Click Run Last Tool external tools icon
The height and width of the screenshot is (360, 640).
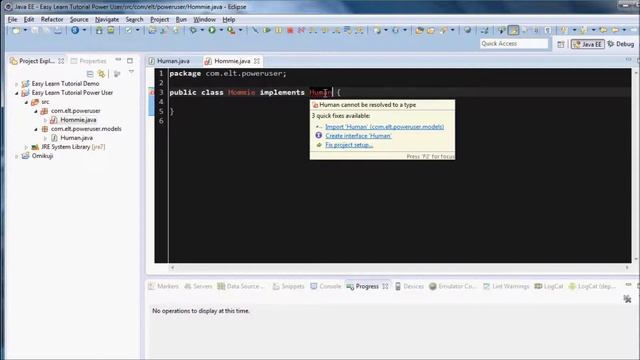(x=231, y=30)
